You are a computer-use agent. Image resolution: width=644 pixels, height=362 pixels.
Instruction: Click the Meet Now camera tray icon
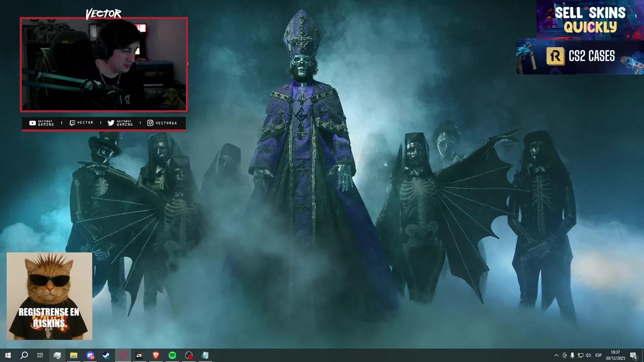[x=565, y=355]
